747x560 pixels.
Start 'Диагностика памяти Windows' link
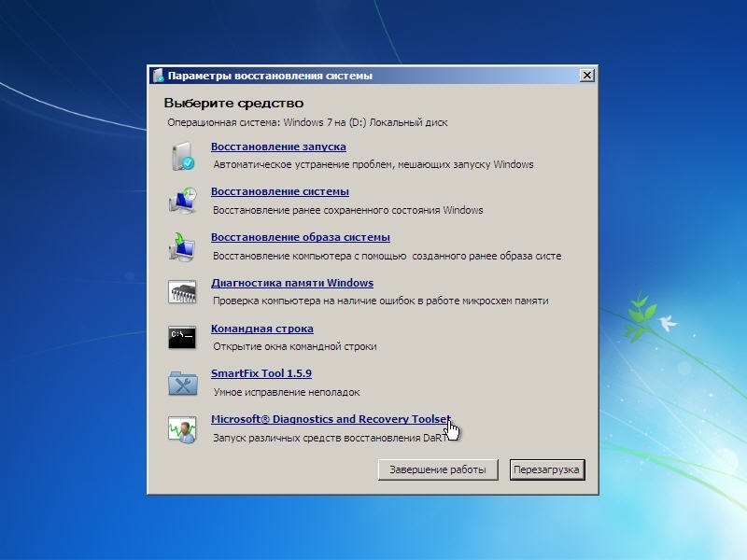click(292, 283)
